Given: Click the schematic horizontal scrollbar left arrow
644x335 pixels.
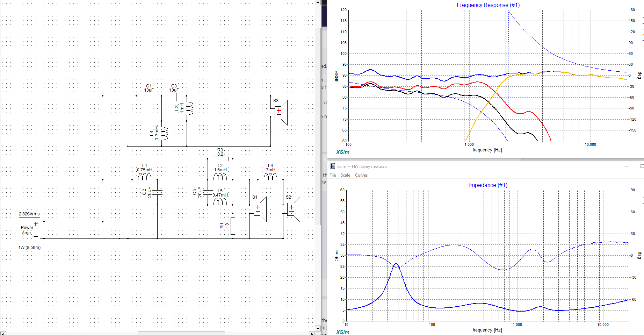Looking at the screenshot, I should [3, 333].
